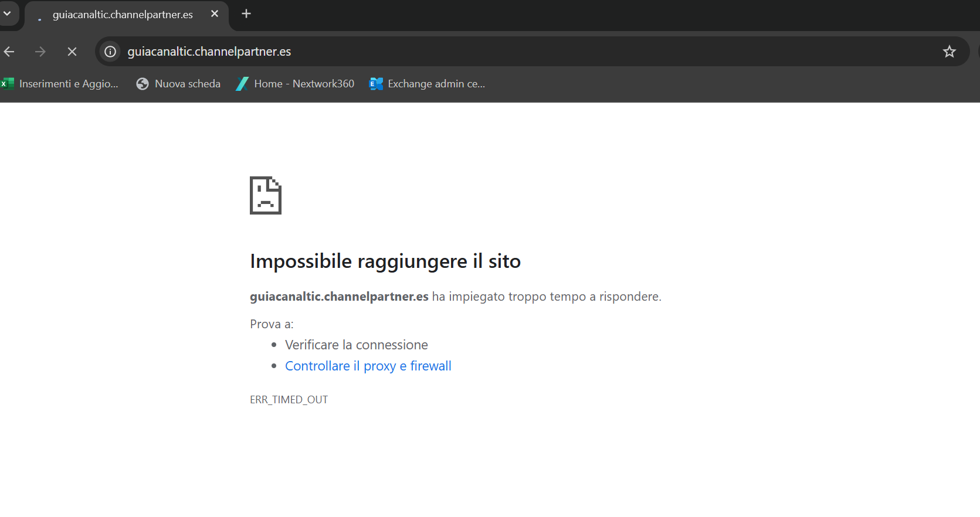Open the Exchange admin center bookmark
The image size is (980, 517).
point(427,84)
